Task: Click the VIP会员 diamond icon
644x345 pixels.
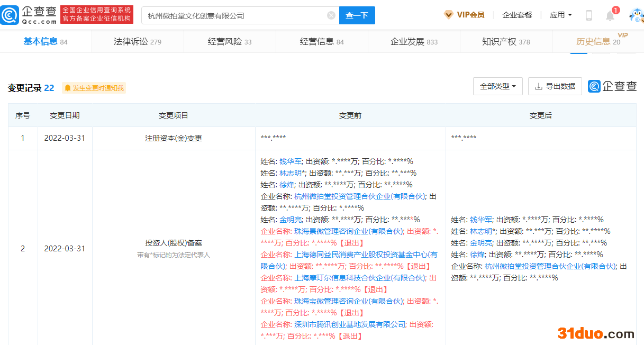Action: click(x=448, y=15)
